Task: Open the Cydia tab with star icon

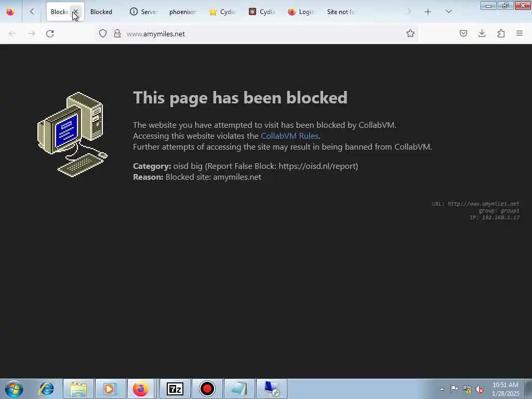Action: tap(223, 12)
